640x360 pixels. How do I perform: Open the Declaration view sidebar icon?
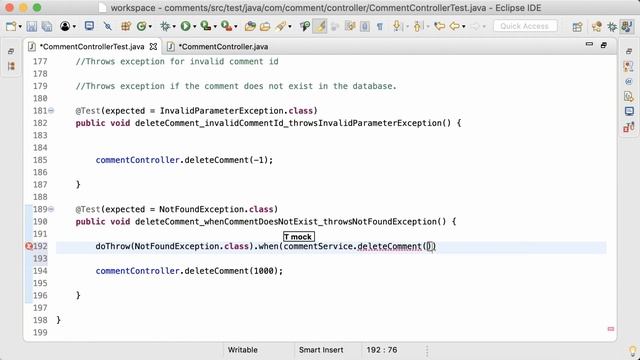[x=629, y=96]
